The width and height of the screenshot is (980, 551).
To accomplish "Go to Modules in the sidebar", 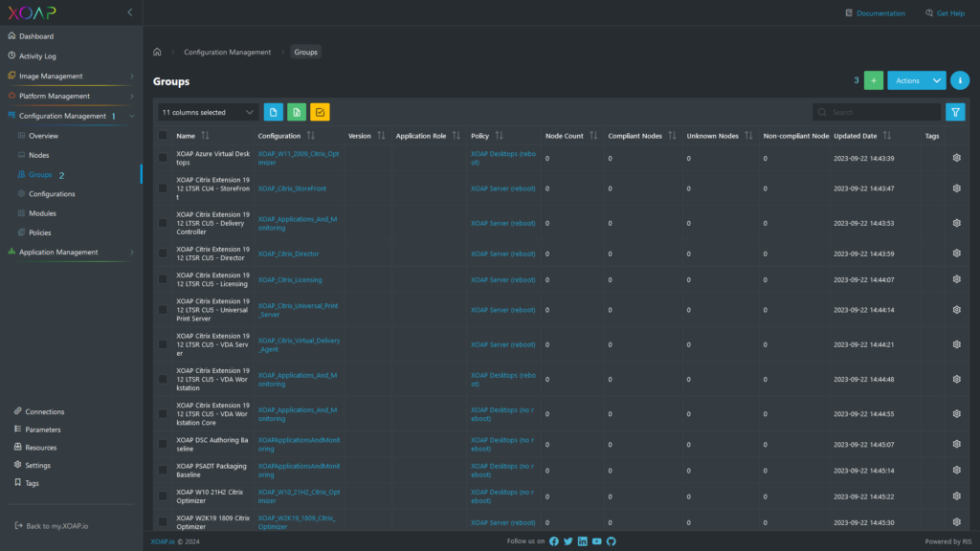I will (x=42, y=213).
